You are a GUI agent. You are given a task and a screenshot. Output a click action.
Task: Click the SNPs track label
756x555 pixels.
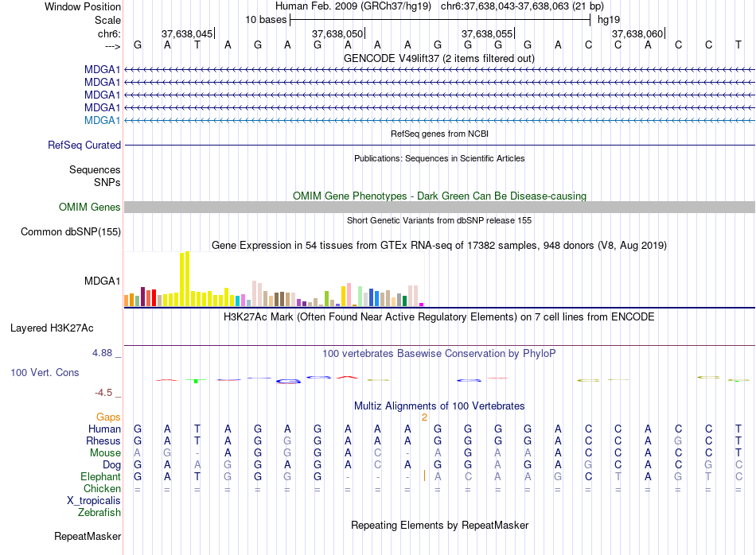[x=107, y=183]
